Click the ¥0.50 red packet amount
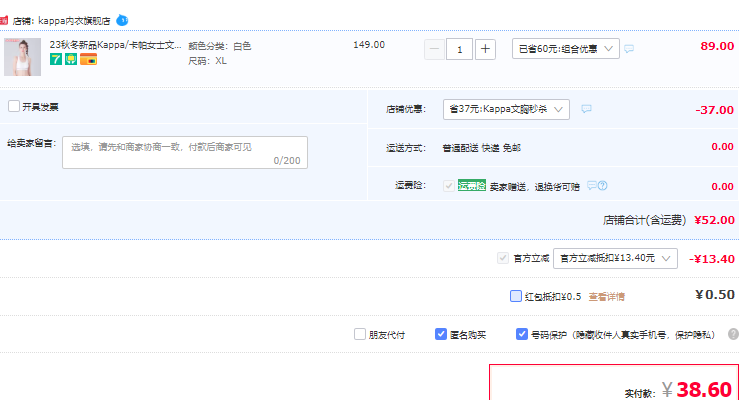This screenshot has width=742, height=400. point(715,294)
